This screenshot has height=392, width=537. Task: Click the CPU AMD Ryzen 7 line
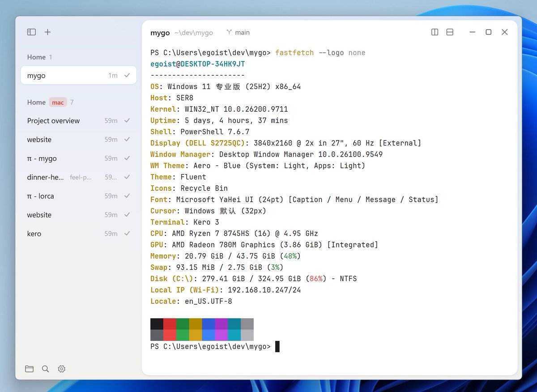pos(234,234)
